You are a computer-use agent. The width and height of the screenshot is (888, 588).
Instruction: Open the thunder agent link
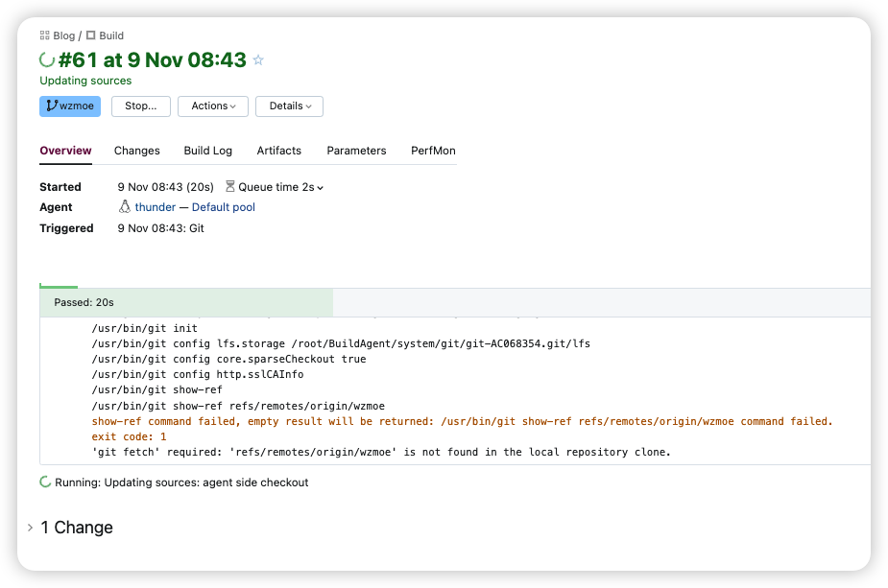pos(156,207)
